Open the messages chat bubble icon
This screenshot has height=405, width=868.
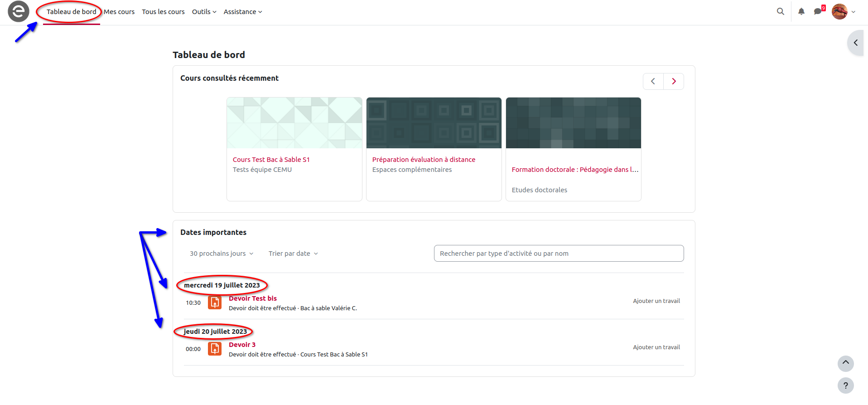pyautogui.click(x=818, y=12)
